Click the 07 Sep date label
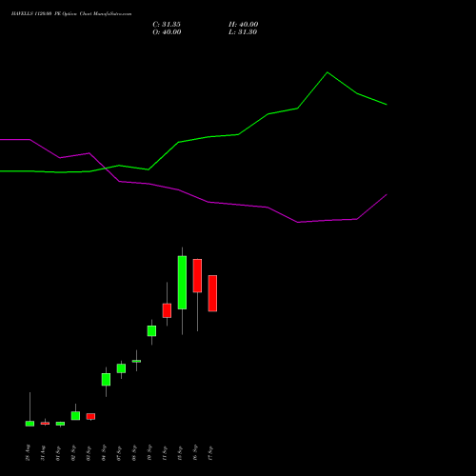Screen dimensions: 476x476 [x=119, y=452]
